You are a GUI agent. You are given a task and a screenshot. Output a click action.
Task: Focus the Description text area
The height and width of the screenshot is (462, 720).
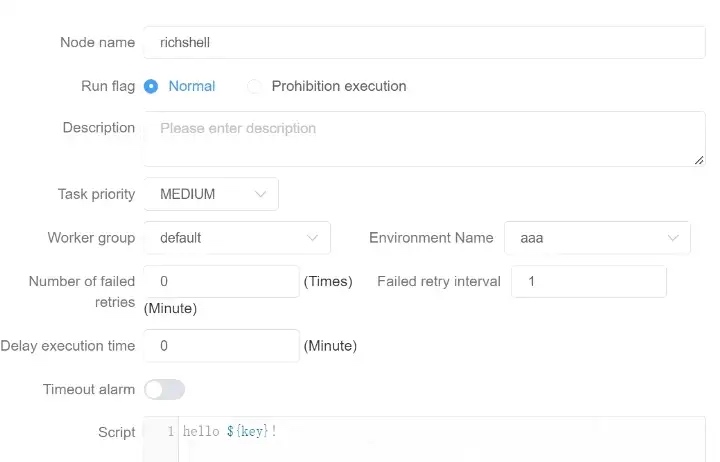pyautogui.click(x=425, y=138)
